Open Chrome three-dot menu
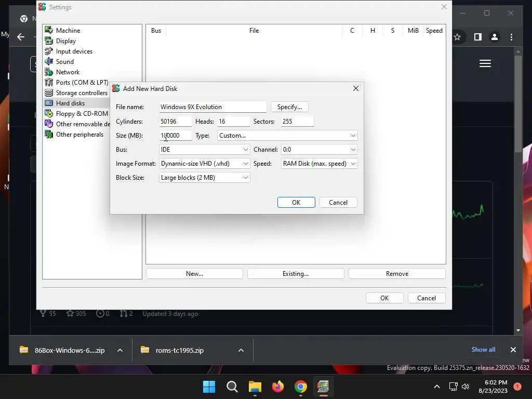This screenshot has height=399, width=532. click(512, 37)
